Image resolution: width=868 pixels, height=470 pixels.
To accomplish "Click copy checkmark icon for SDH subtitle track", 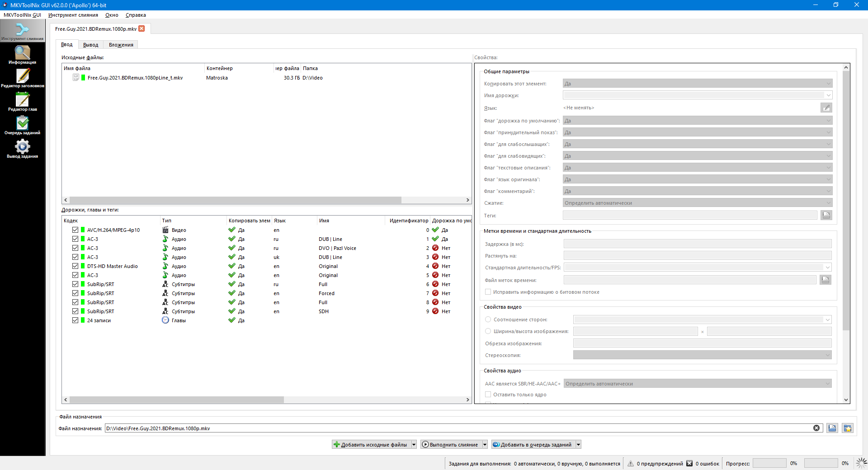I will tap(232, 311).
